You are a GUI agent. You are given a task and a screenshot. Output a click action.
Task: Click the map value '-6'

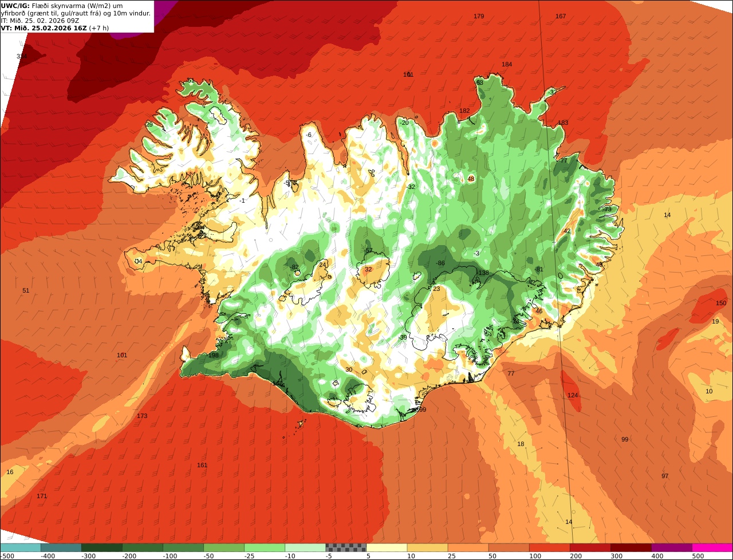pos(309,135)
